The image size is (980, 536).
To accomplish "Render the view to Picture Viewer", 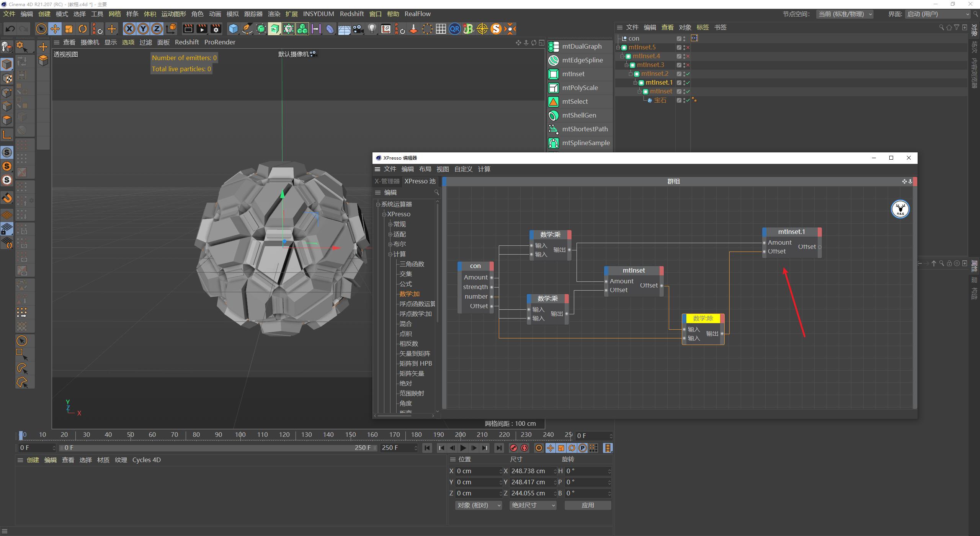I will click(x=201, y=29).
